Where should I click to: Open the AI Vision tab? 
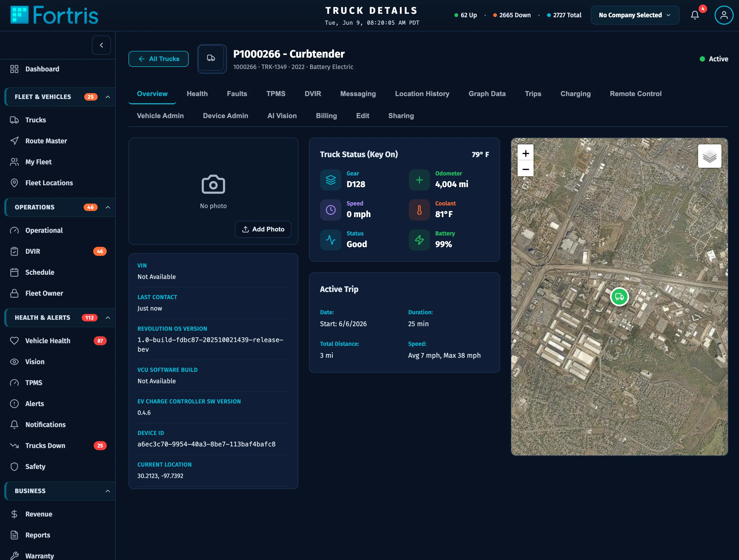pos(282,116)
